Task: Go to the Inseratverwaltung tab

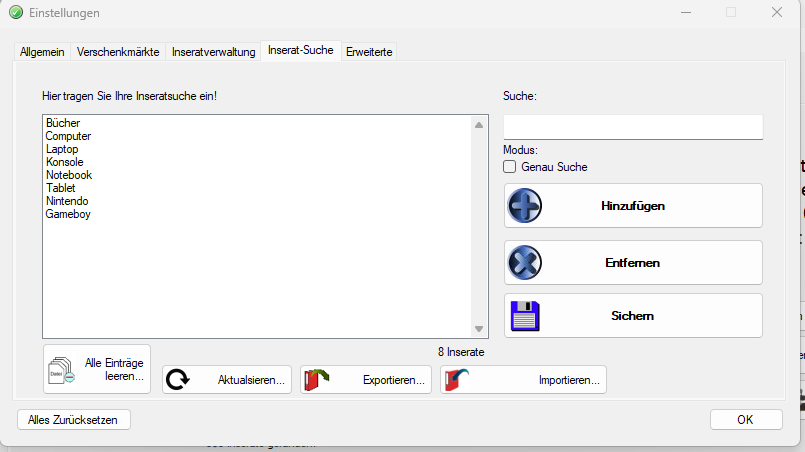Action: coord(213,51)
